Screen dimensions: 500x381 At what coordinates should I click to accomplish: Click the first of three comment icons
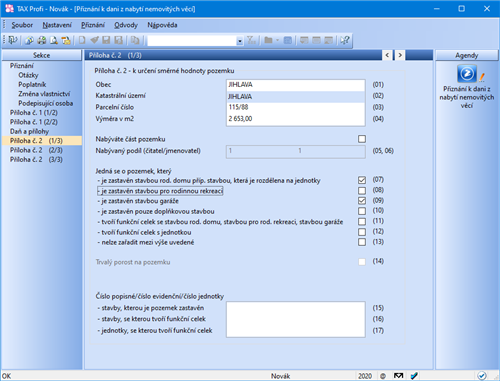click(x=304, y=40)
